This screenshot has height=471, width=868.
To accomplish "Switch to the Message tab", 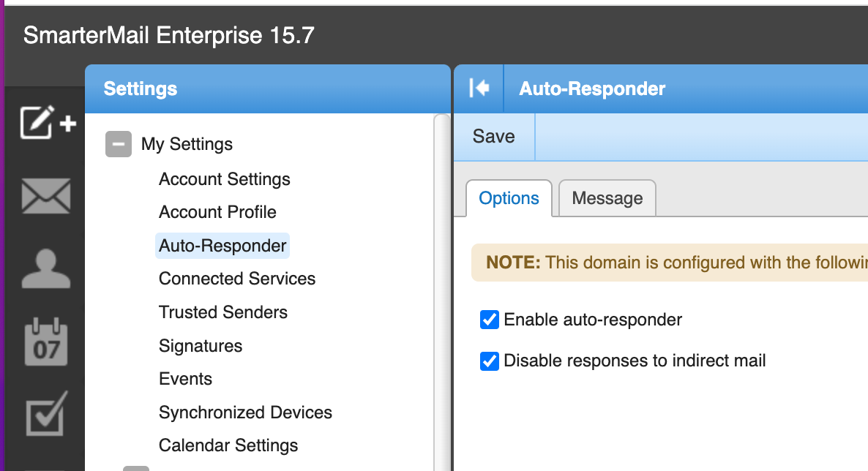I will point(607,198).
